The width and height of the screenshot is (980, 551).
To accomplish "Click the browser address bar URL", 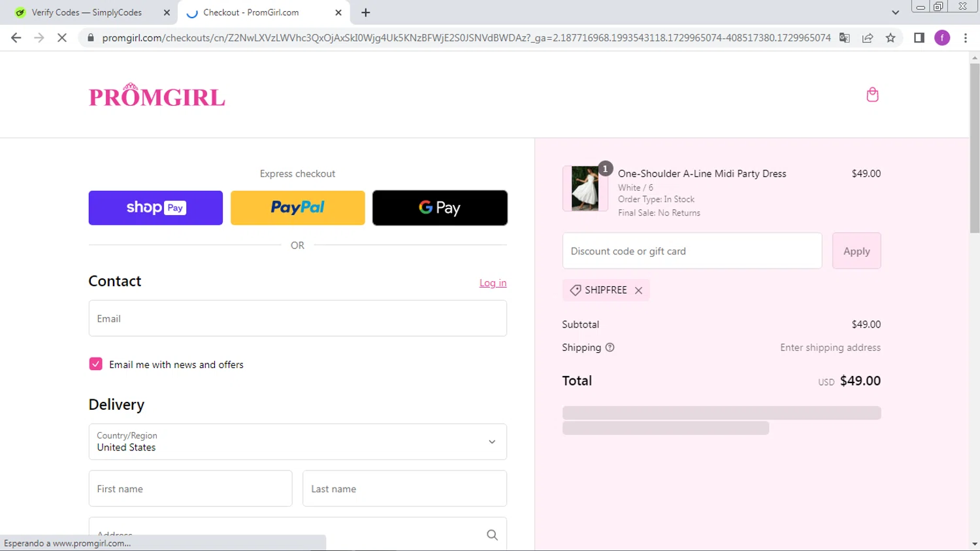I will (466, 38).
